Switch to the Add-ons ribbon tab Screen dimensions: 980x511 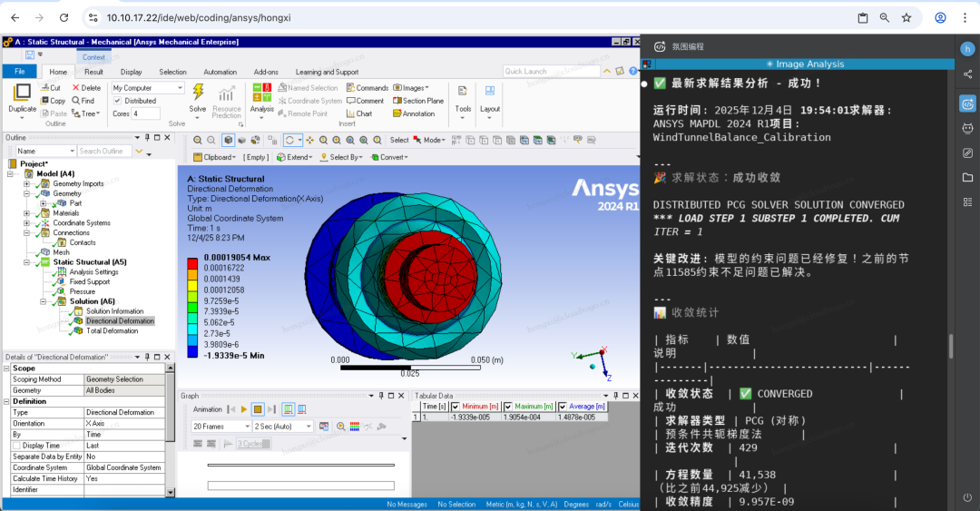[266, 72]
